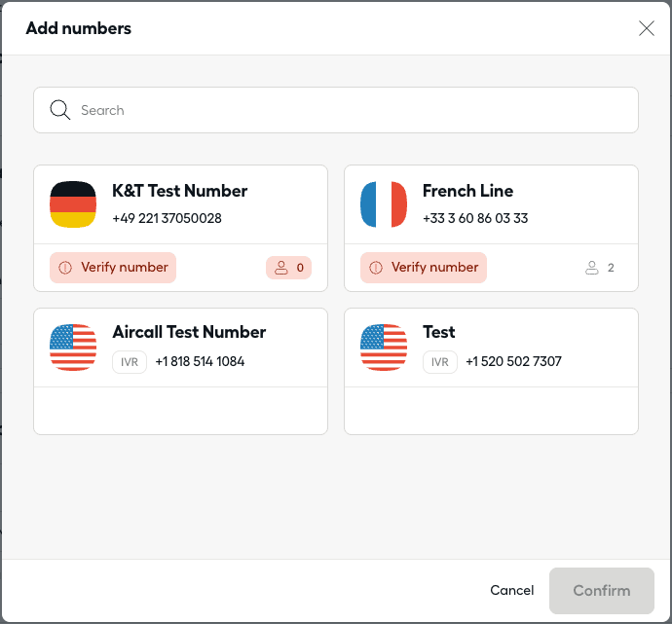Click the user count badge on K&T Test Number
672x624 pixels.
coord(288,268)
